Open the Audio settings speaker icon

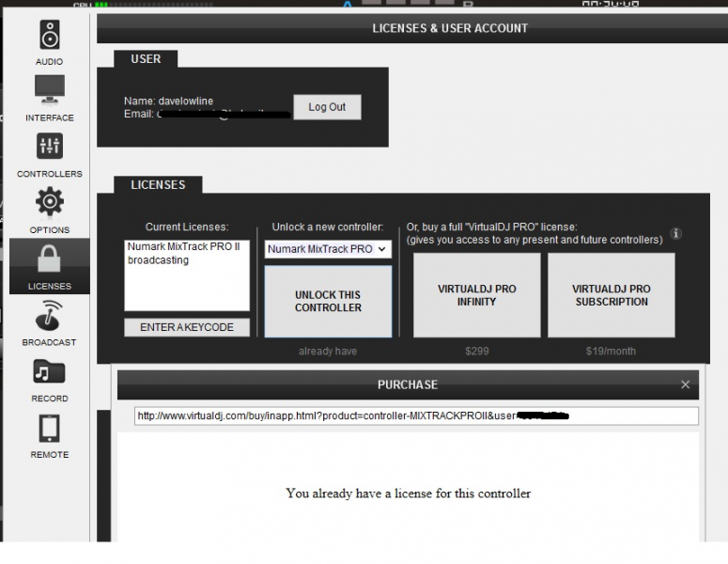coord(50,35)
